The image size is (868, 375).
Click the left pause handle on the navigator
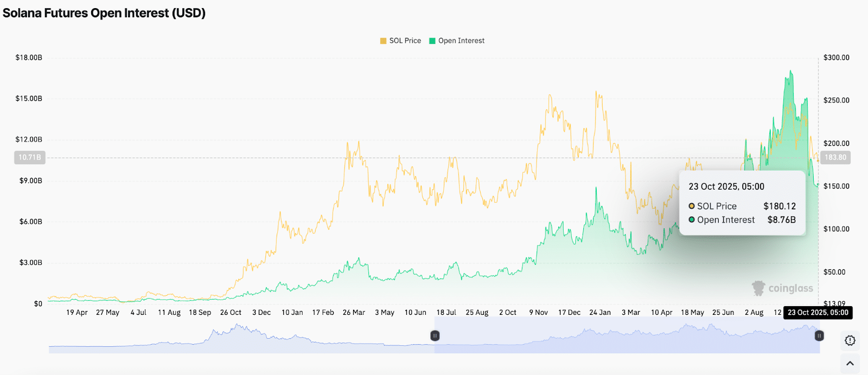[x=435, y=335]
